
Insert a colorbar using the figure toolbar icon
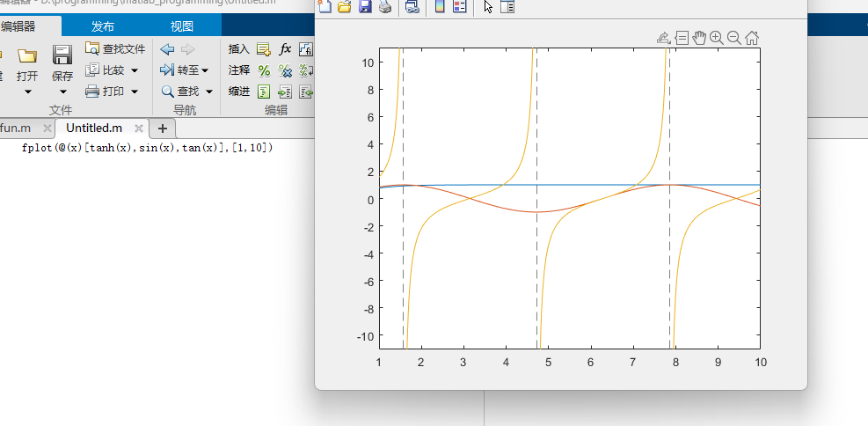(x=440, y=7)
